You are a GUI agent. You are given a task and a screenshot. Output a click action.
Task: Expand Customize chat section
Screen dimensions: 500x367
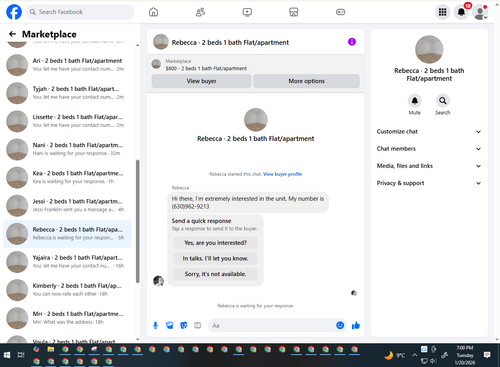pyautogui.click(x=429, y=131)
